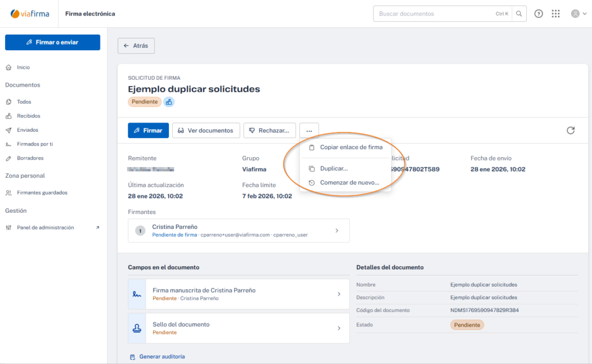The width and height of the screenshot is (592, 364).
Task: Open the user avatar account dropdown
Action: coord(578,14)
